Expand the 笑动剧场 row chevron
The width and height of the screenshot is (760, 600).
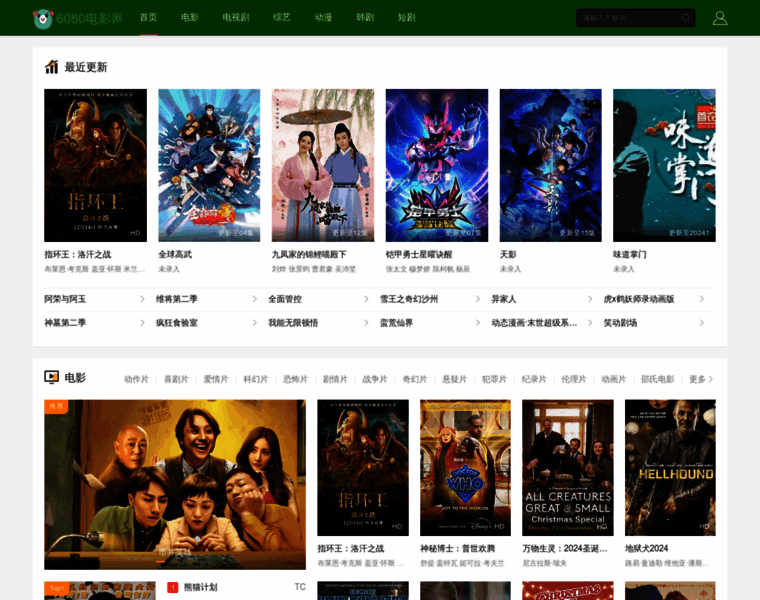pos(701,323)
